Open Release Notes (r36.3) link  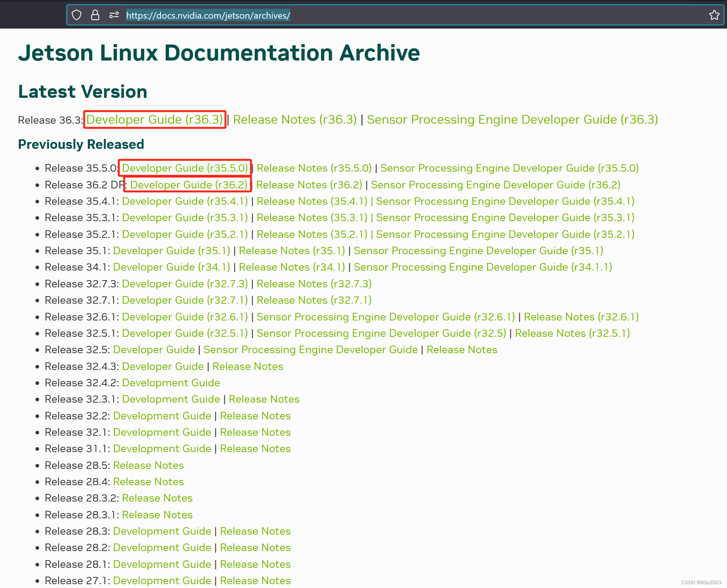(295, 120)
